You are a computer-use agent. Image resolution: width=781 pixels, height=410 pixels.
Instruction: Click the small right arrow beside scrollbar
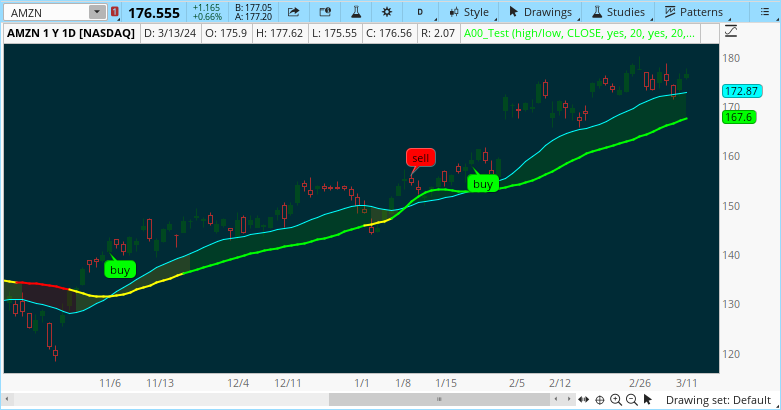[x=569, y=400]
